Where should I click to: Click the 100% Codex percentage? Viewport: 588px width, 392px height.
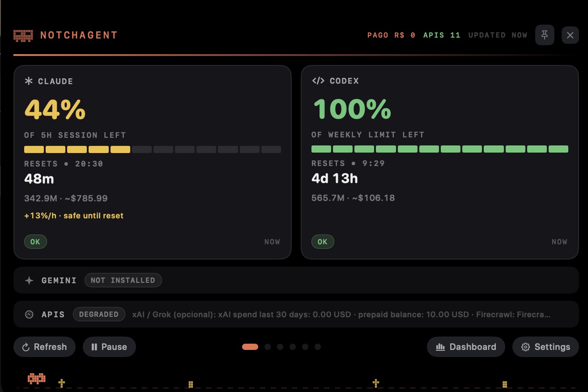pos(351,109)
